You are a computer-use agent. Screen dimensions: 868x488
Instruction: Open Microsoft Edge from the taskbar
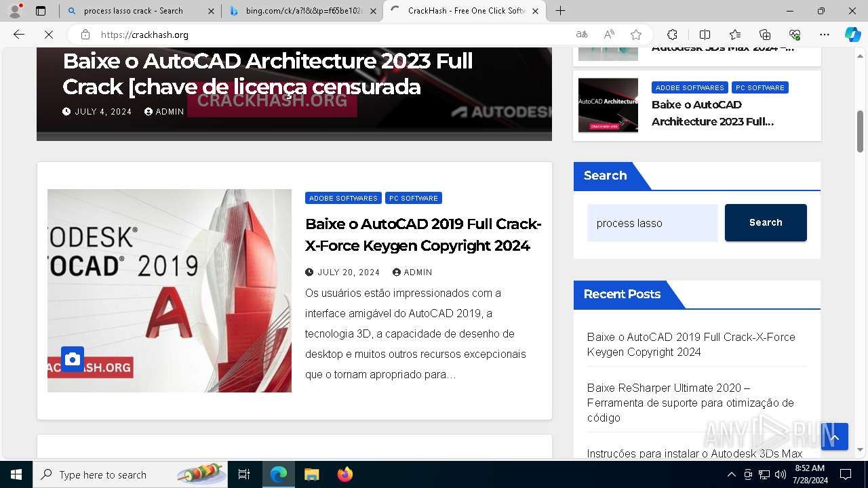(x=279, y=474)
